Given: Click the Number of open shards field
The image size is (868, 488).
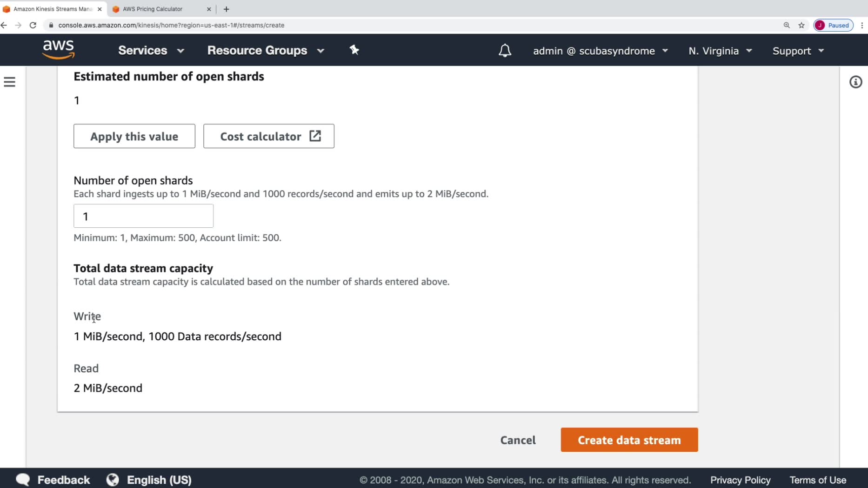Looking at the screenshot, I should click(143, 216).
